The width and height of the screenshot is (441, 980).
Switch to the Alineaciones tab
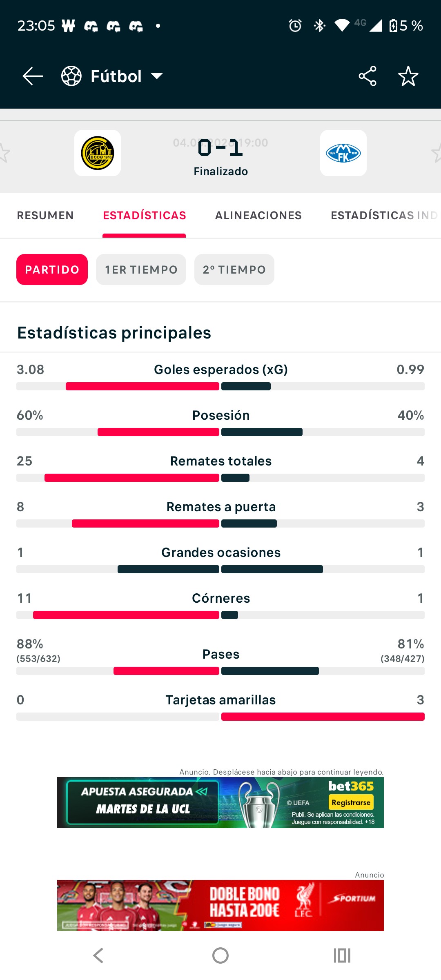(x=258, y=215)
